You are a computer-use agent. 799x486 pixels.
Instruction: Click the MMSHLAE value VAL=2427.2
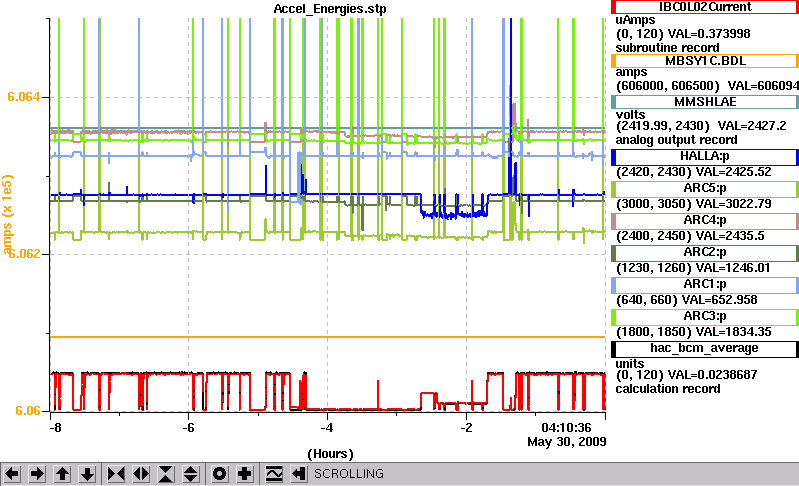pyautogui.click(x=752, y=126)
